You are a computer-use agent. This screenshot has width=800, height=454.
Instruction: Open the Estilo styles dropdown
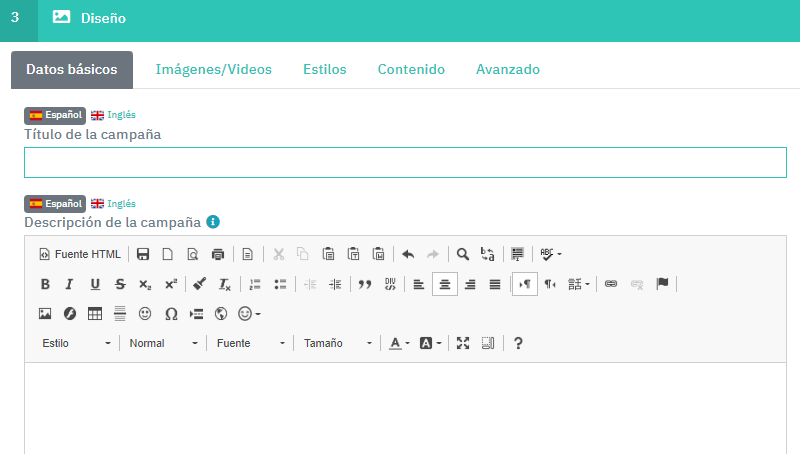click(76, 343)
